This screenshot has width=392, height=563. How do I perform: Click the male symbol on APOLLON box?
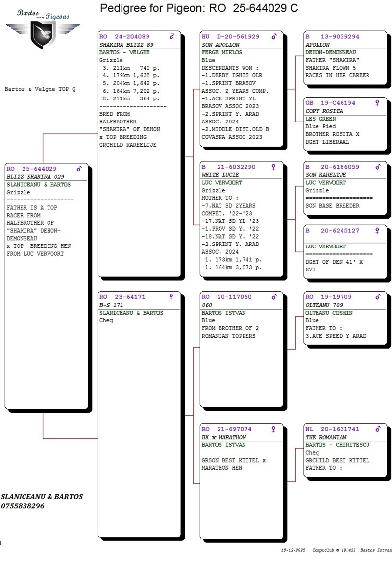tap(378, 37)
